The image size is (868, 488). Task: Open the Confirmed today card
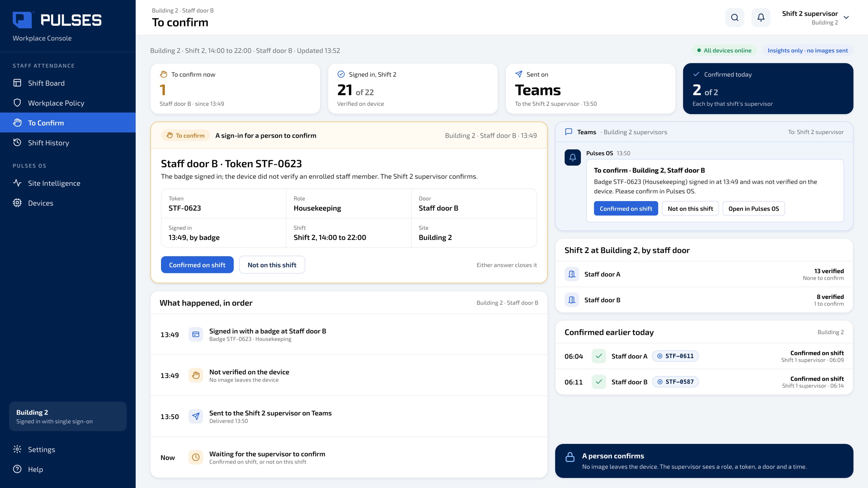click(768, 89)
